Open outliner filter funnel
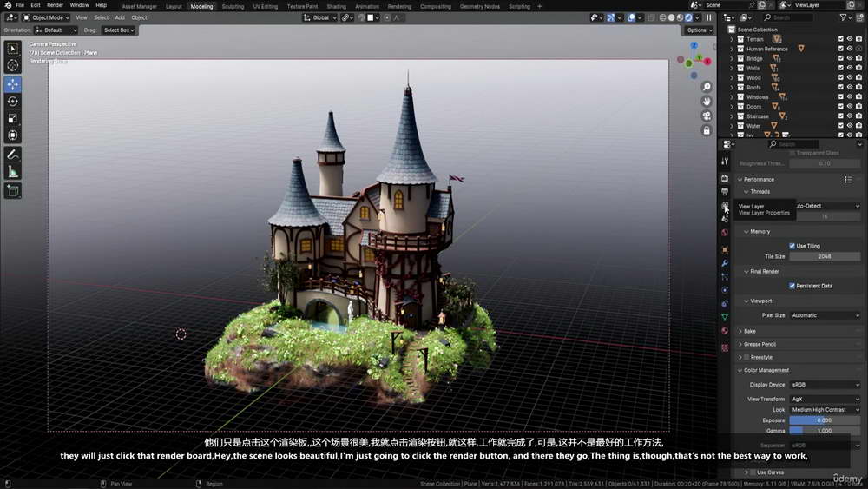868x489 pixels. click(843, 17)
